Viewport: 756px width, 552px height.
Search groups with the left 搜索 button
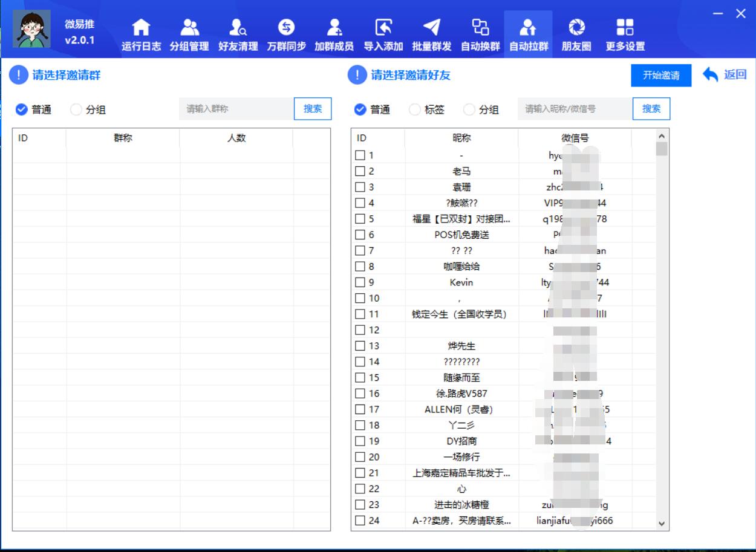[x=313, y=109]
